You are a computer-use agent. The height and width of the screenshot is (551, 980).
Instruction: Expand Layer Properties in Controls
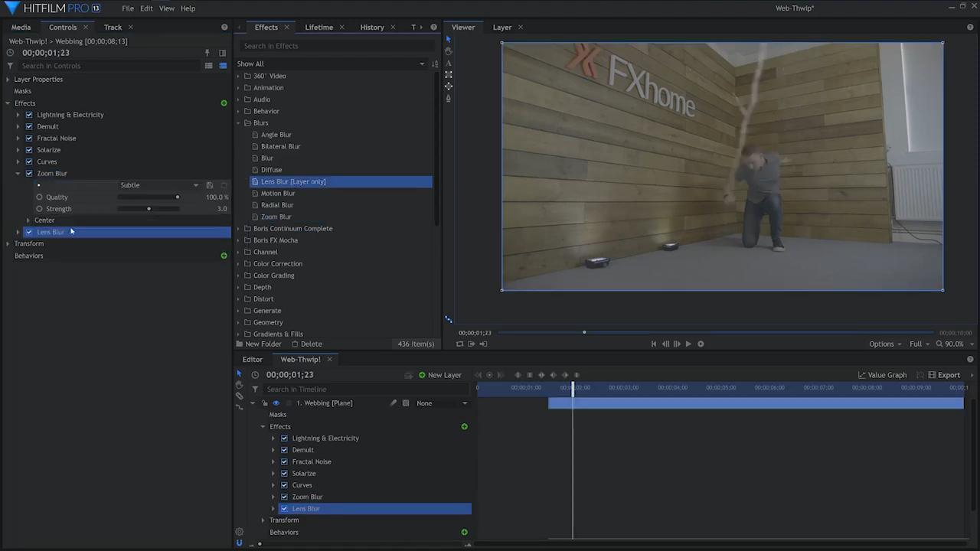point(8,80)
